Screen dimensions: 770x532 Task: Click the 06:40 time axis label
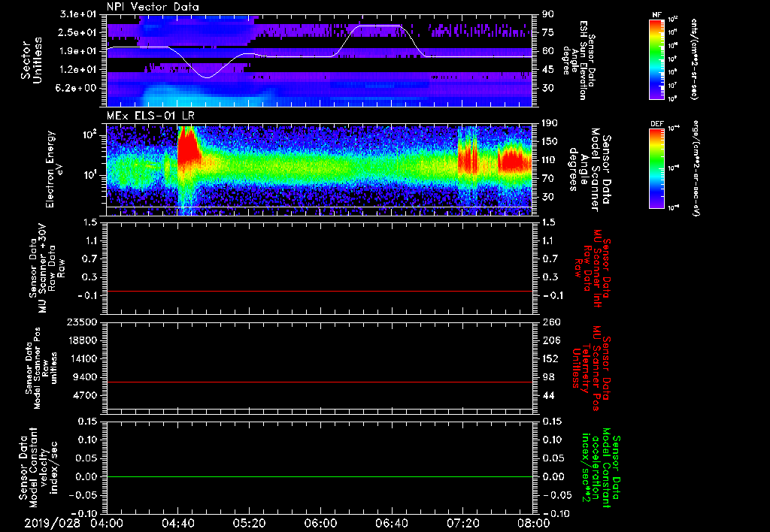click(391, 523)
